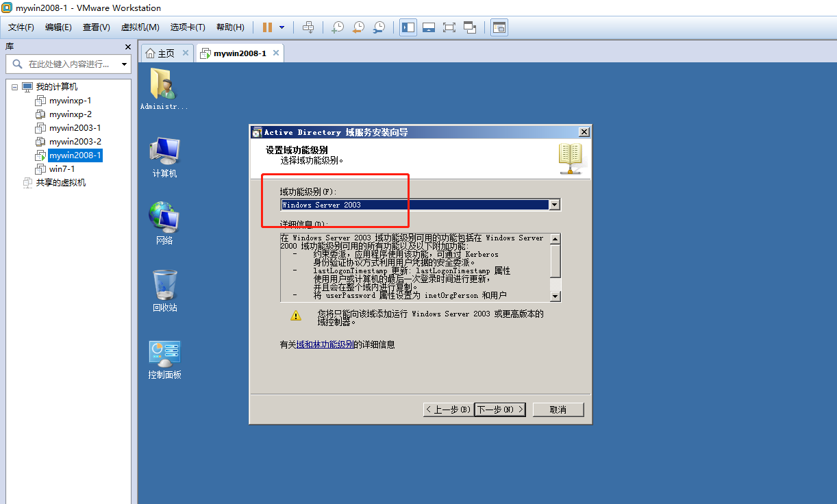The height and width of the screenshot is (504, 837).
Task: Switch to the 主页 tab
Action: tap(166, 53)
